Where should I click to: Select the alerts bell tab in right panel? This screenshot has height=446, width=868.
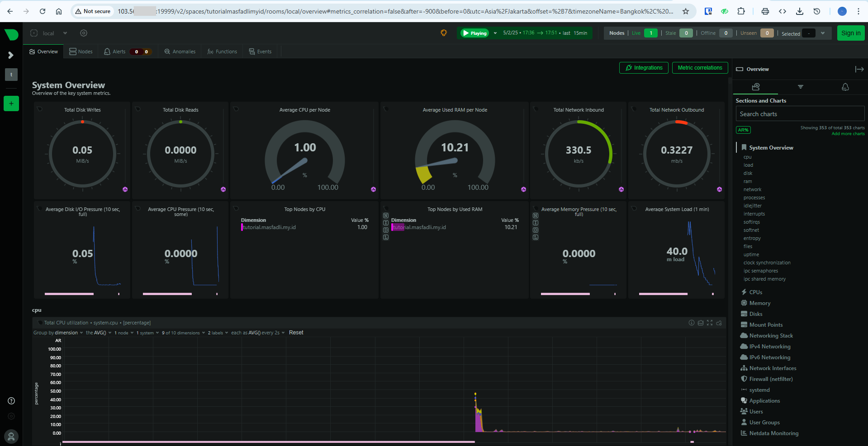pyautogui.click(x=845, y=87)
